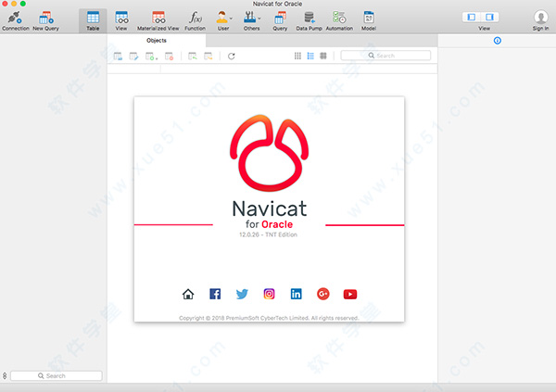Open the Instagram link icon
The height and width of the screenshot is (392, 556).
[x=269, y=294]
